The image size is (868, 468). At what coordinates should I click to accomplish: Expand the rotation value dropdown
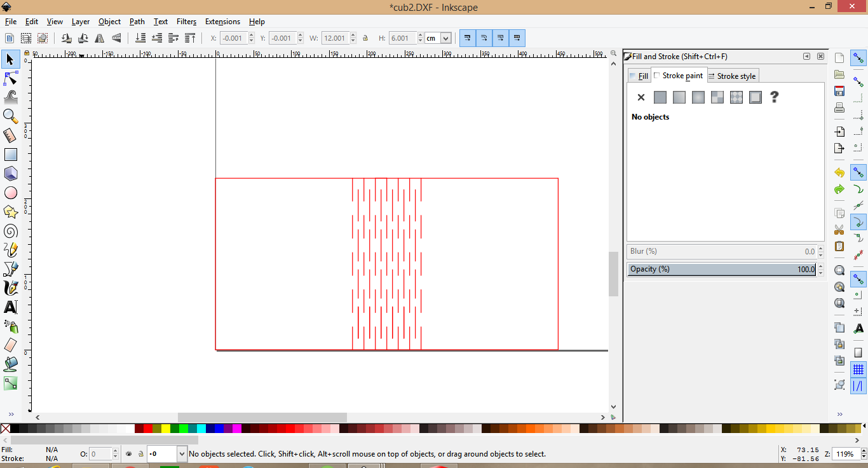click(182, 454)
